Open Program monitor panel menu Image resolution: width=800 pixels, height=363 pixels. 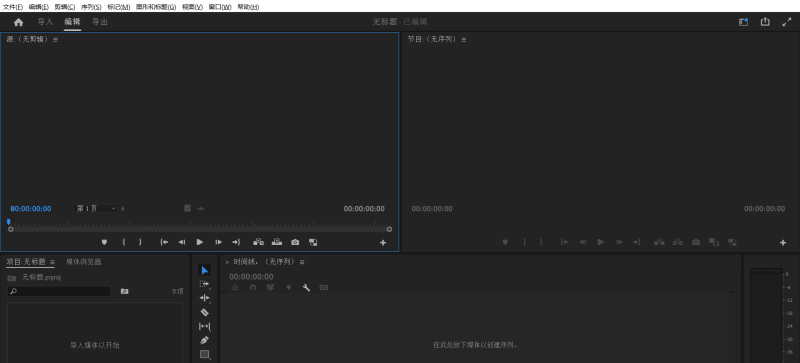(x=464, y=40)
